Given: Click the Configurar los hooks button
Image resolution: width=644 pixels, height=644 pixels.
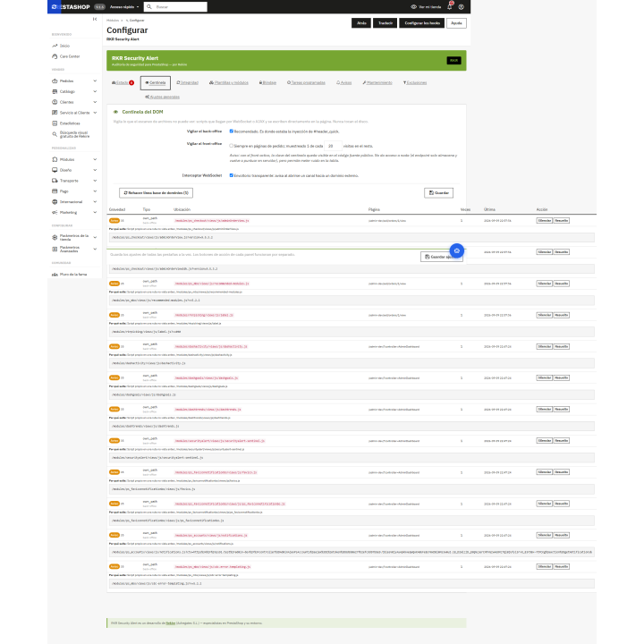Looking at the screenshot, I should click(422, 23).
